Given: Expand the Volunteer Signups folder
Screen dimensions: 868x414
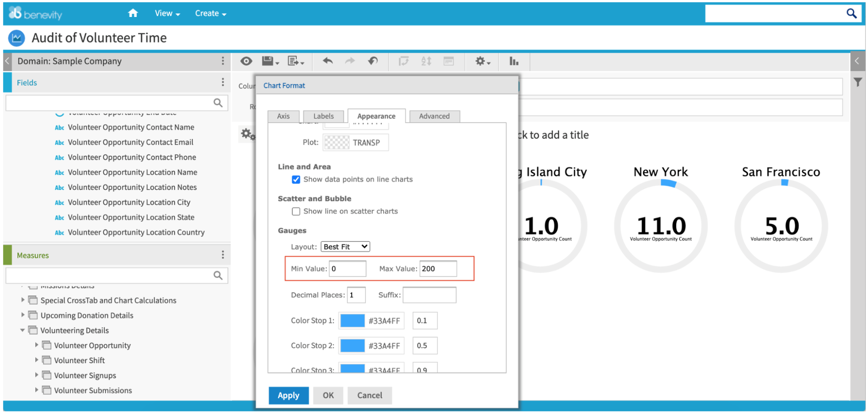Looking at the screenshot, I should pyautogui.click(x=37, y=375).
